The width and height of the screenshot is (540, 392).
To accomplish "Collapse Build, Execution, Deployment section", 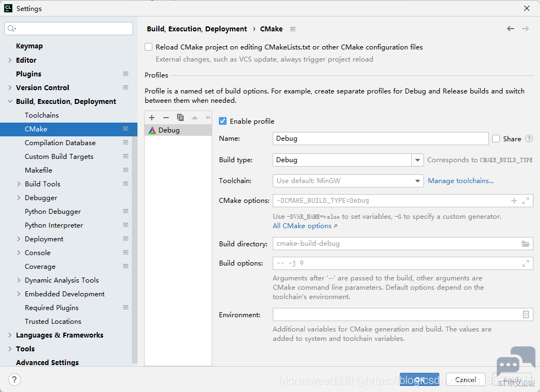I will pyautogui.click(x=10, y=101).
